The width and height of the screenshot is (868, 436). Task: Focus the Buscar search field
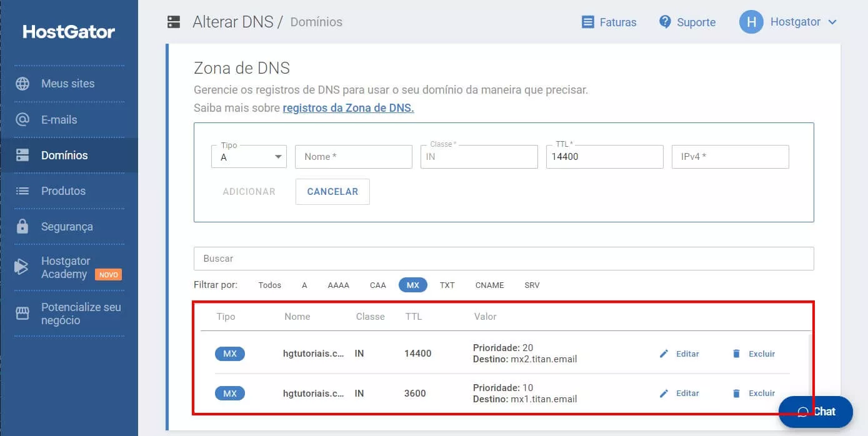point(504,259)
